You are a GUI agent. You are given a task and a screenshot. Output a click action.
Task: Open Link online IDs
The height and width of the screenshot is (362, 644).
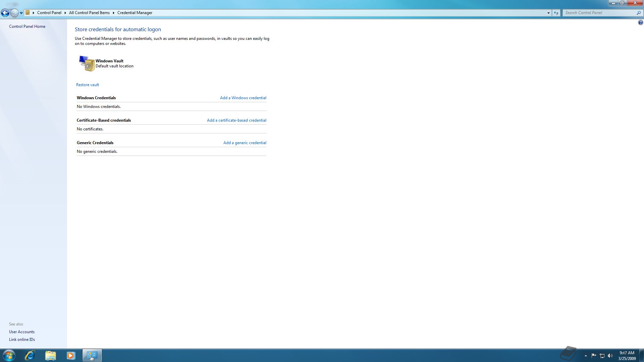(x=22, y=340)
